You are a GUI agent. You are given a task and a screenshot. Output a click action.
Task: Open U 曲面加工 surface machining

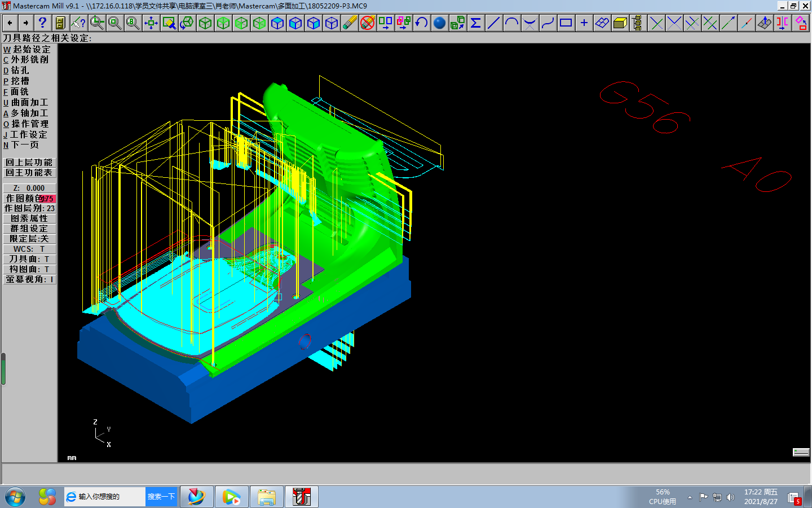point(26,103)
